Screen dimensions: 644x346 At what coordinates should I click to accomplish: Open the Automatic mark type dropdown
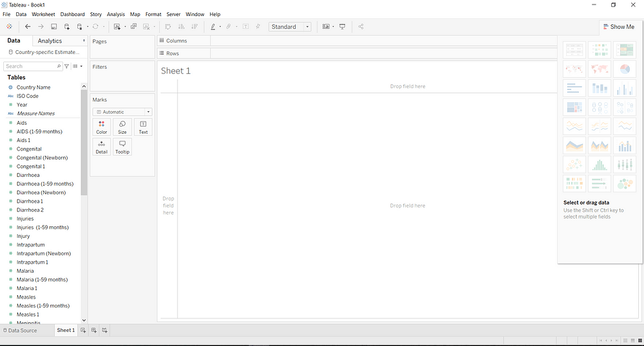(122, 112)
